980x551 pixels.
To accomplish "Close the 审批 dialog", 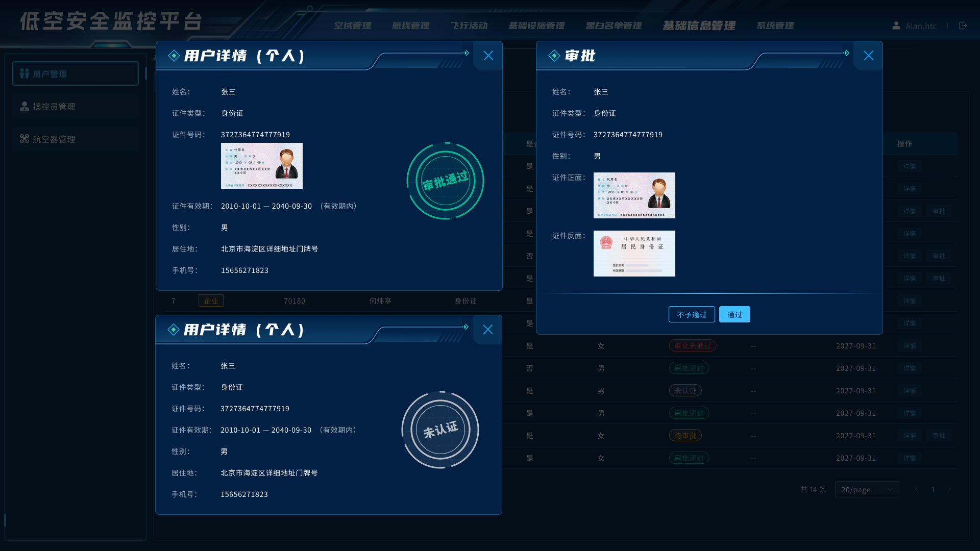I will point(869,56).
